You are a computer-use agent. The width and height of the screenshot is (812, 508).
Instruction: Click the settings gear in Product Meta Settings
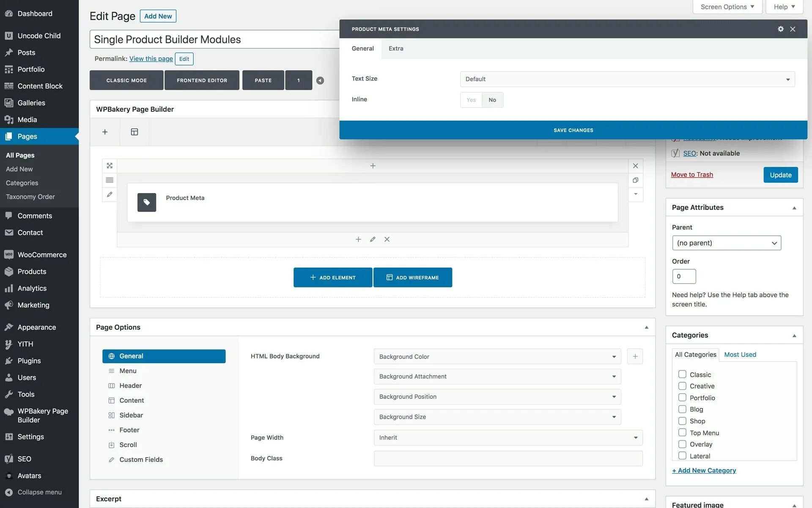point(780,29)
